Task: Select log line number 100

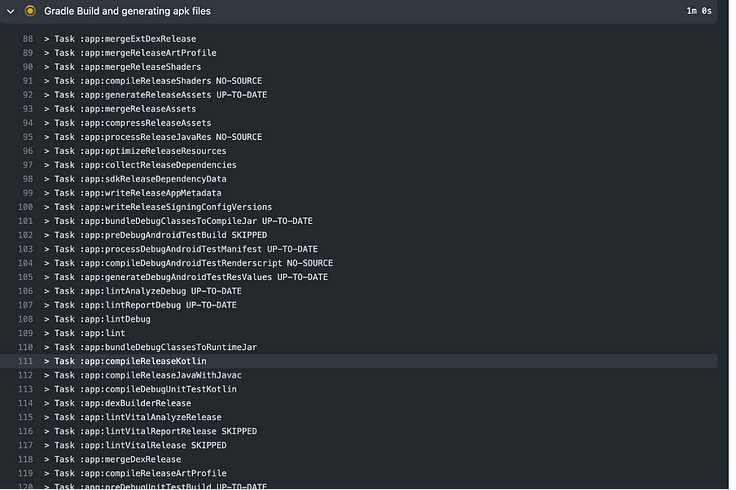Action: tap(25, 207)
